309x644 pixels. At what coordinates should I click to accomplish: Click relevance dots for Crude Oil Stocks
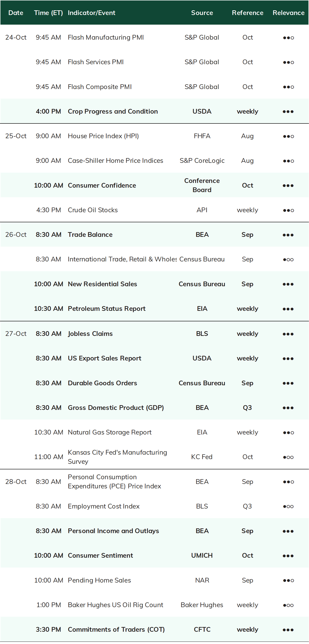click(288, 210)
